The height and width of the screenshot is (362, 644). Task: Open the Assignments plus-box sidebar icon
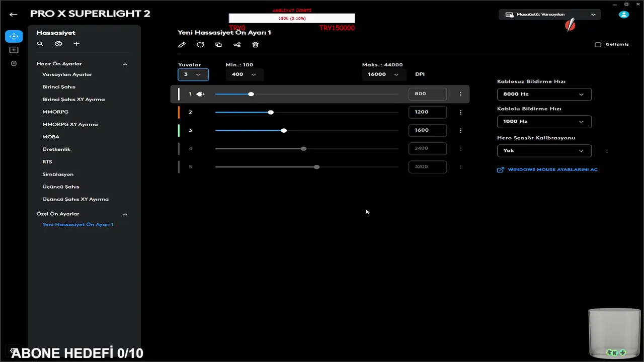(14, 50)
